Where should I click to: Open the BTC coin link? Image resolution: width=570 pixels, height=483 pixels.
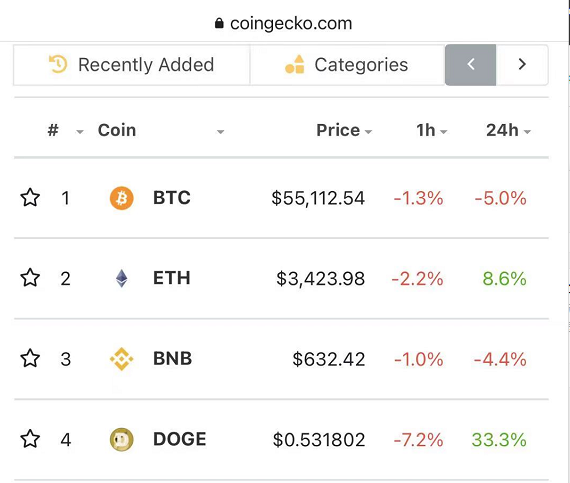pyautogui.click(x=172, y=198)
